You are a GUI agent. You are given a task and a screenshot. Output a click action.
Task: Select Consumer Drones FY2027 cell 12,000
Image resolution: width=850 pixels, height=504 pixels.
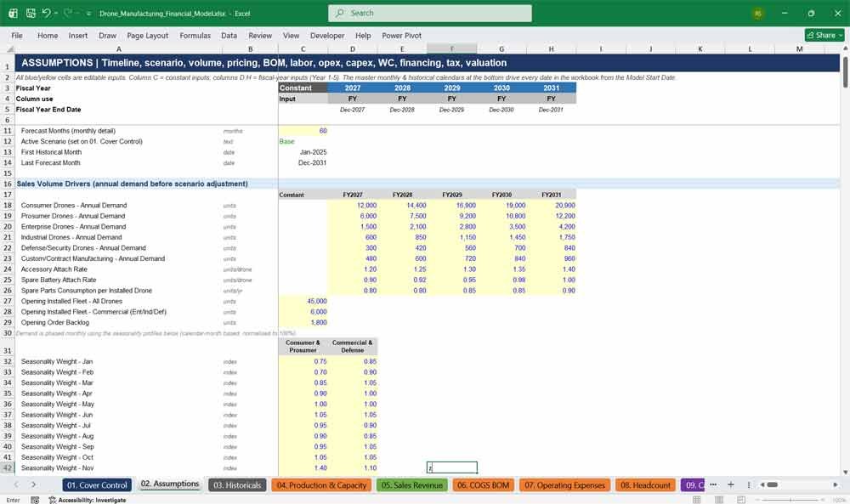coord(353,206)
